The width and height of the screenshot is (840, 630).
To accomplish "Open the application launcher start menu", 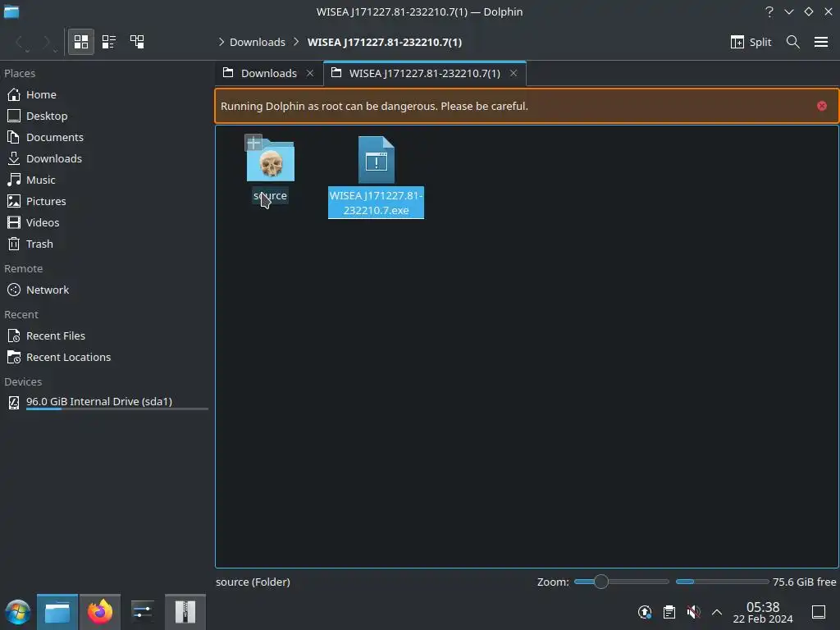I will point(18,612).
